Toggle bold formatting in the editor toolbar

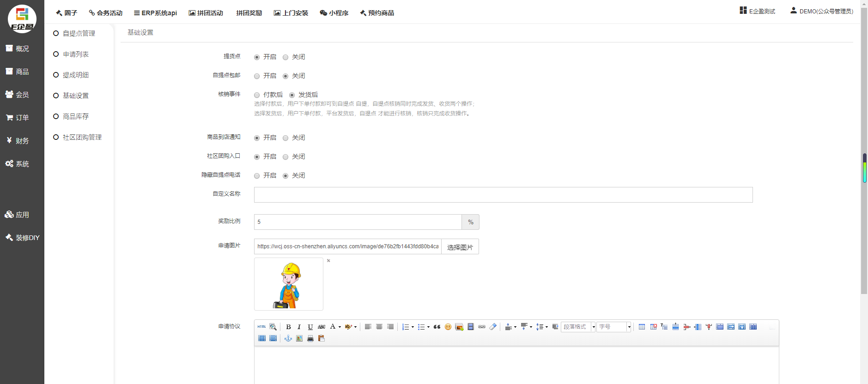pyautogui.click(x=288, y=327)
